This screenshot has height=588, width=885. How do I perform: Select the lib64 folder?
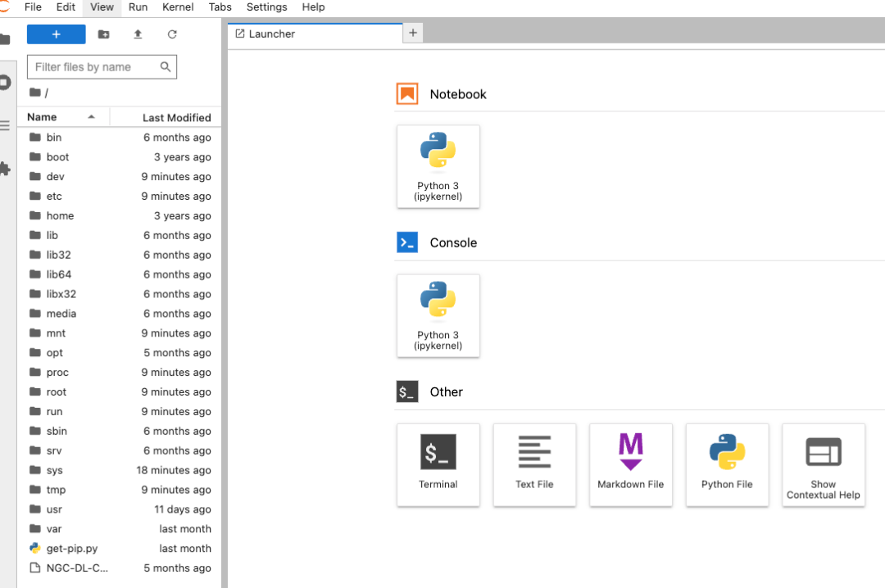point(119,274)
